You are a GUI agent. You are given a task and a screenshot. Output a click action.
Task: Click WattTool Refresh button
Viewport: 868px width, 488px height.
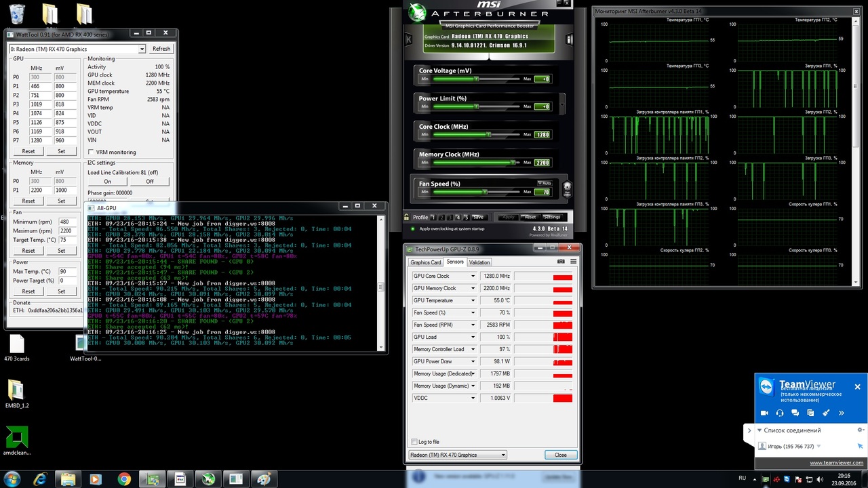[161, 49]
